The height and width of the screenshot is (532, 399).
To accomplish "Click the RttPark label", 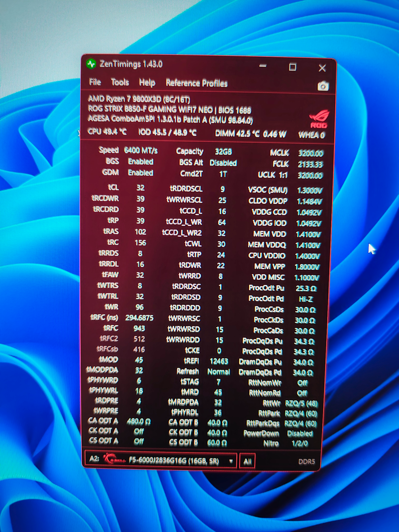I will 269,413.
